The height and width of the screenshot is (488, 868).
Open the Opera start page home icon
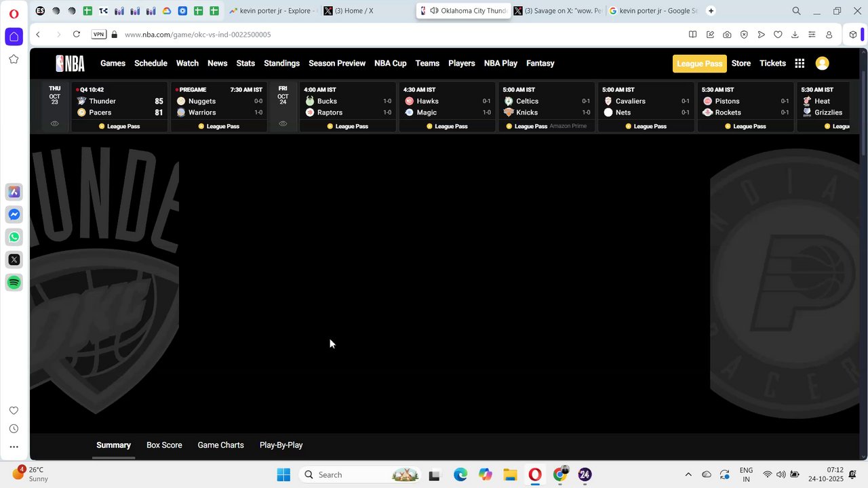coord(14,37)
